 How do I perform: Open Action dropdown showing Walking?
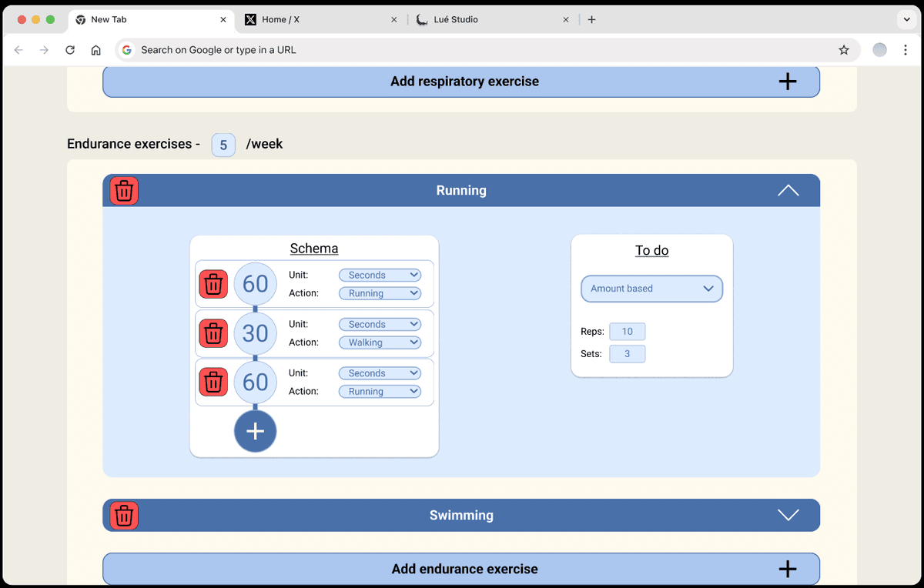[380, 342]
